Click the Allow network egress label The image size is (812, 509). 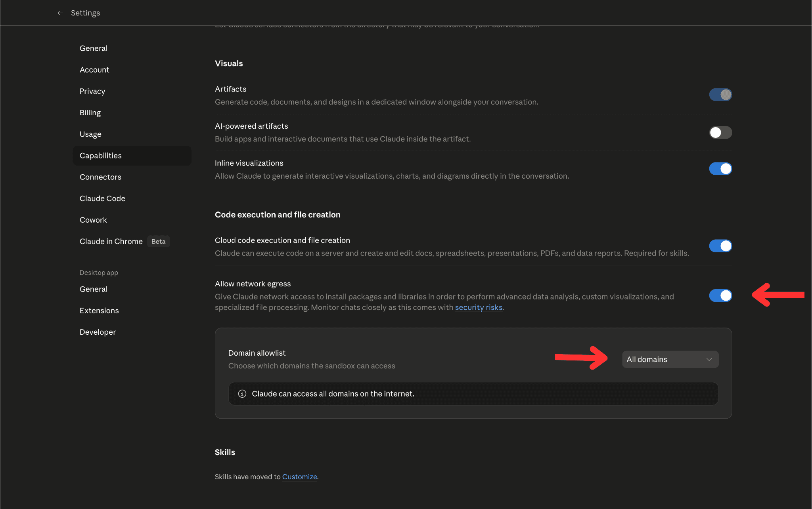[253, 284]
